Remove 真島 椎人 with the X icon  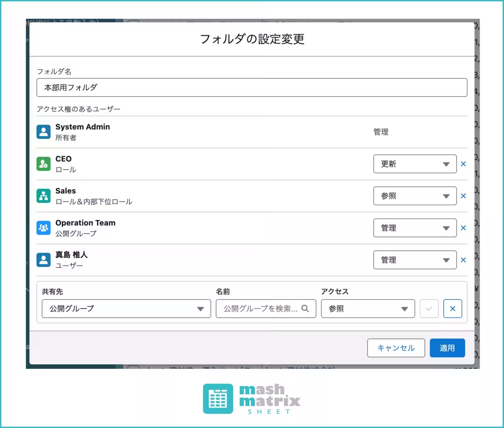pos(463,260)
